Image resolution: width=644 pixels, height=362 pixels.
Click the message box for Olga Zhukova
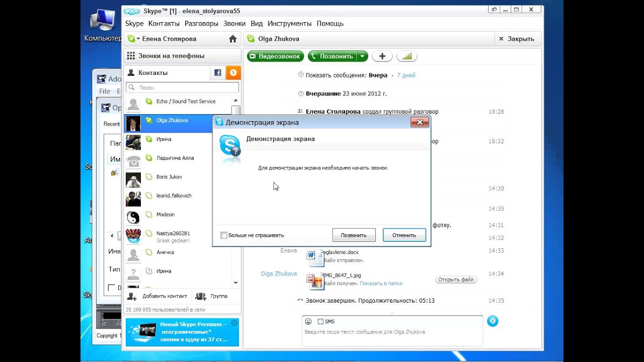(392, 332)
